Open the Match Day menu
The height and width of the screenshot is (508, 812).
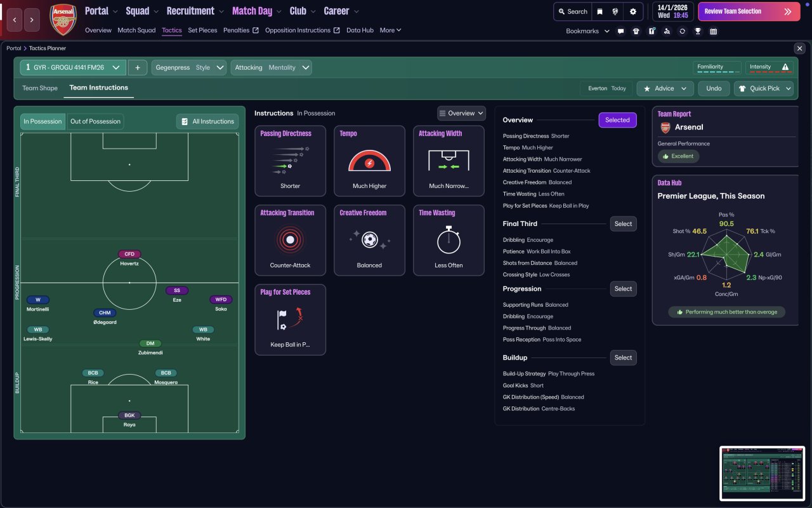click(x=258, y=11)
